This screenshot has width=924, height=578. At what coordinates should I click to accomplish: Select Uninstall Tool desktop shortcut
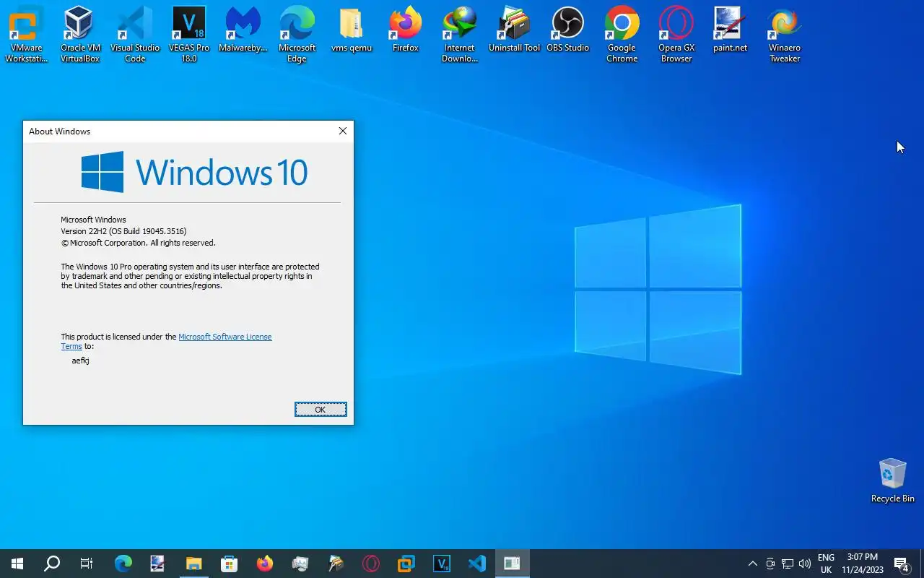[x=514, y=29]
